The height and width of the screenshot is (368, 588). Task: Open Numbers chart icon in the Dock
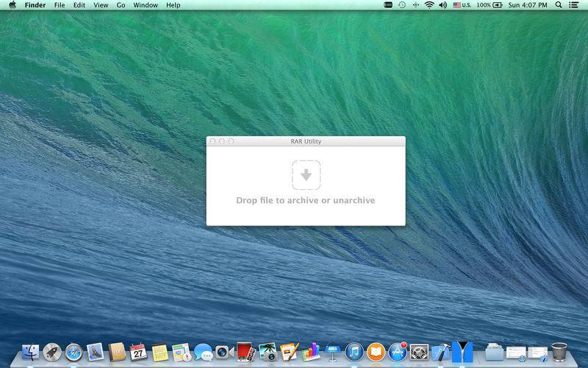coord(311,352)
